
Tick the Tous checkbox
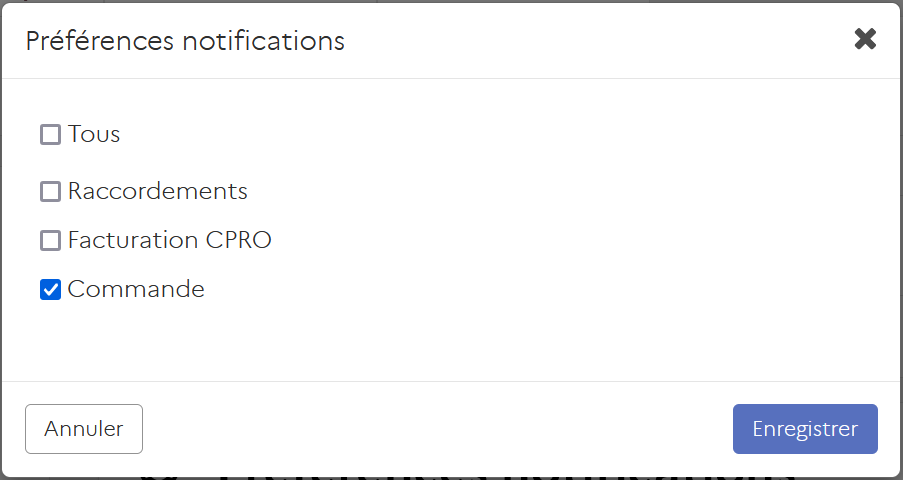point(50,134)
